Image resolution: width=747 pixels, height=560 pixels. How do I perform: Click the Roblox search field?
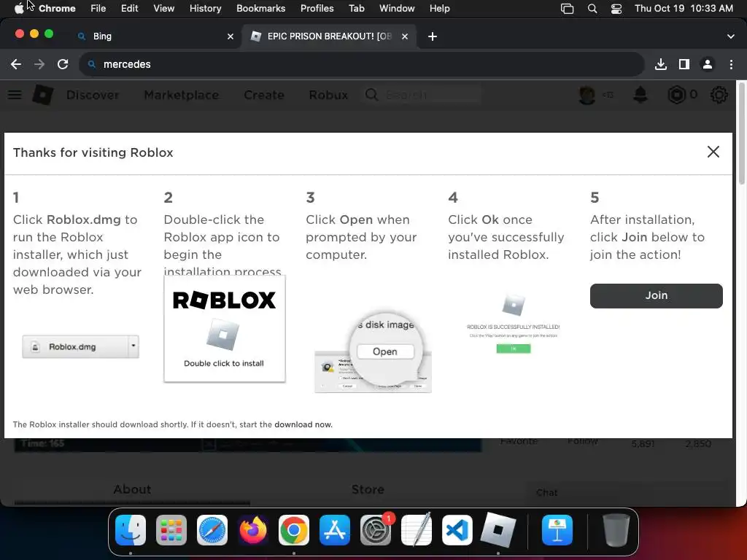[422, 95]
